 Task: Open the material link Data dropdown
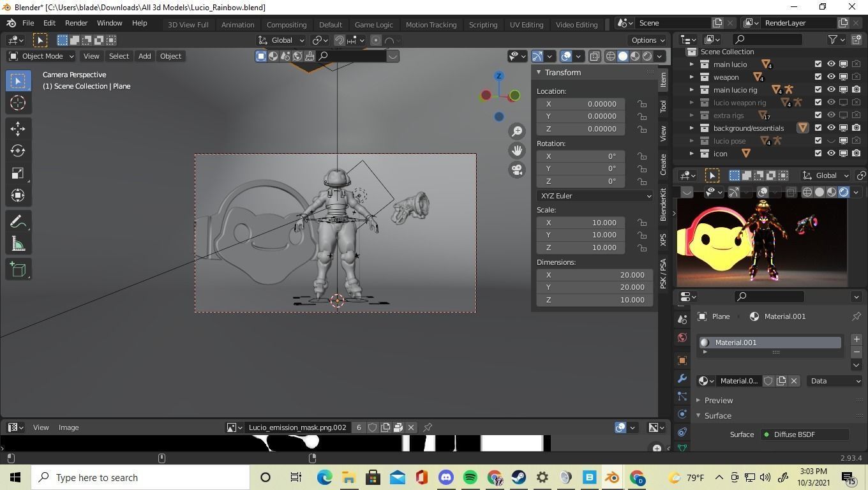pyautogui.click(x=835, y=381)
